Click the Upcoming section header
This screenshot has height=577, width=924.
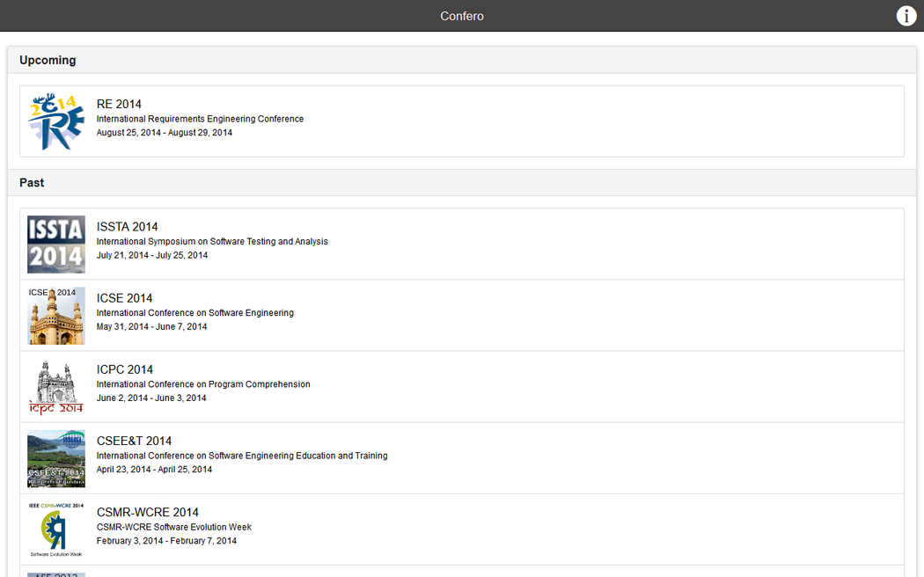click(x=48, y=60)
